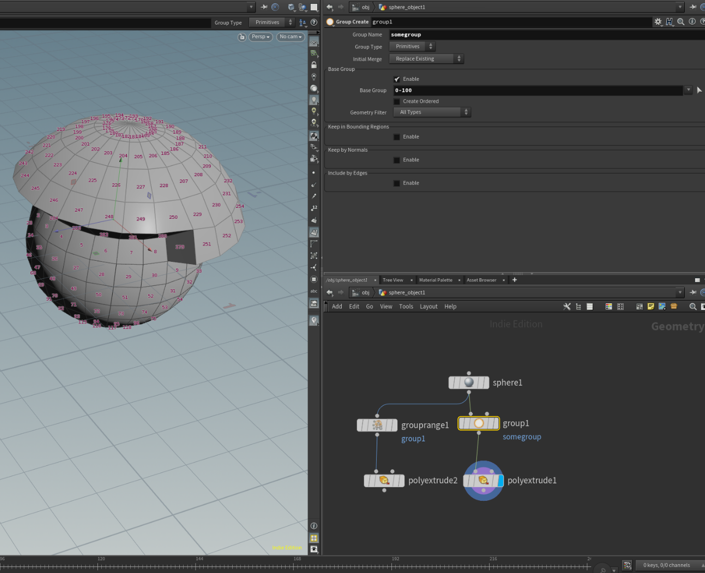
Task: Enable Keep in Bounding Regions checkbox
Action: (x=397, y=137)
